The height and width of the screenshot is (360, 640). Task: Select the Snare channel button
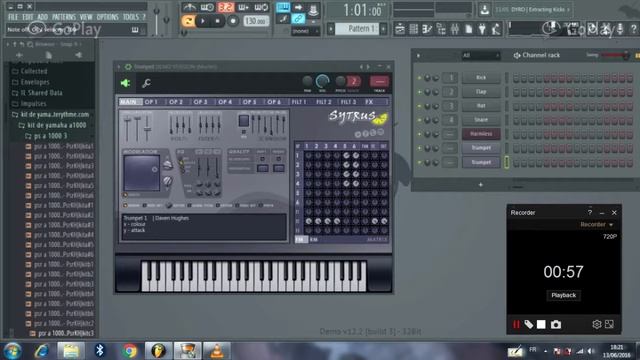pyautogui.click(x=481, y=120)
